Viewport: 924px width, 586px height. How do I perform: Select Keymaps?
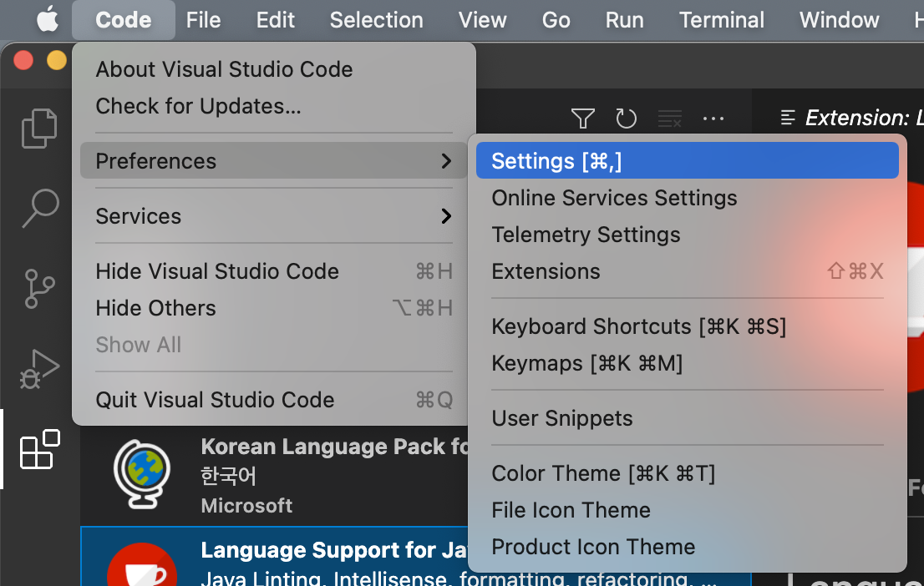687,363
